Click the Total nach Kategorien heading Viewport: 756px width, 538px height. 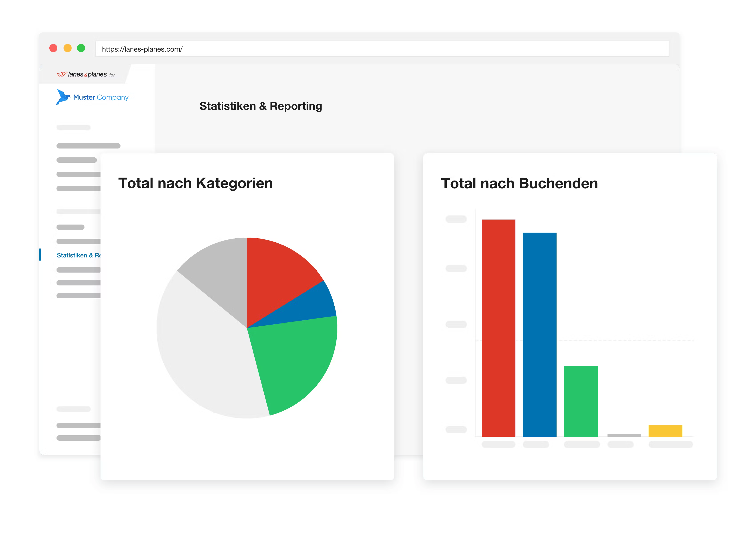click(x=195, y=183)
